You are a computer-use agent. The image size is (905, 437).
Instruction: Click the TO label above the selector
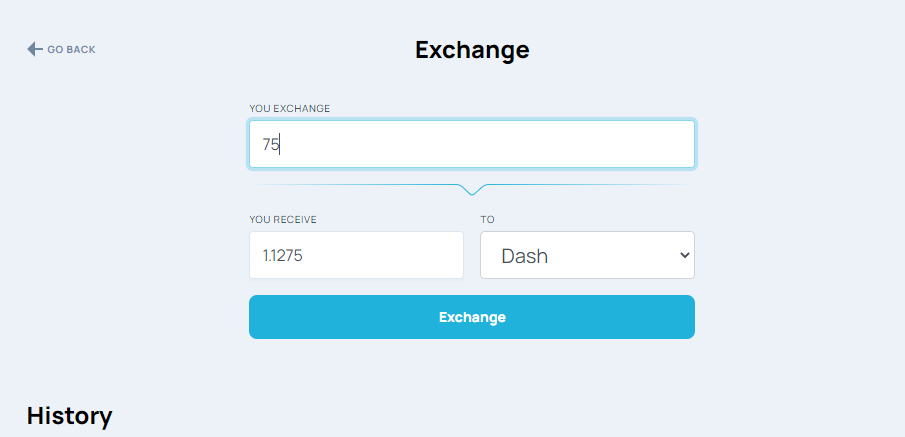487,219
